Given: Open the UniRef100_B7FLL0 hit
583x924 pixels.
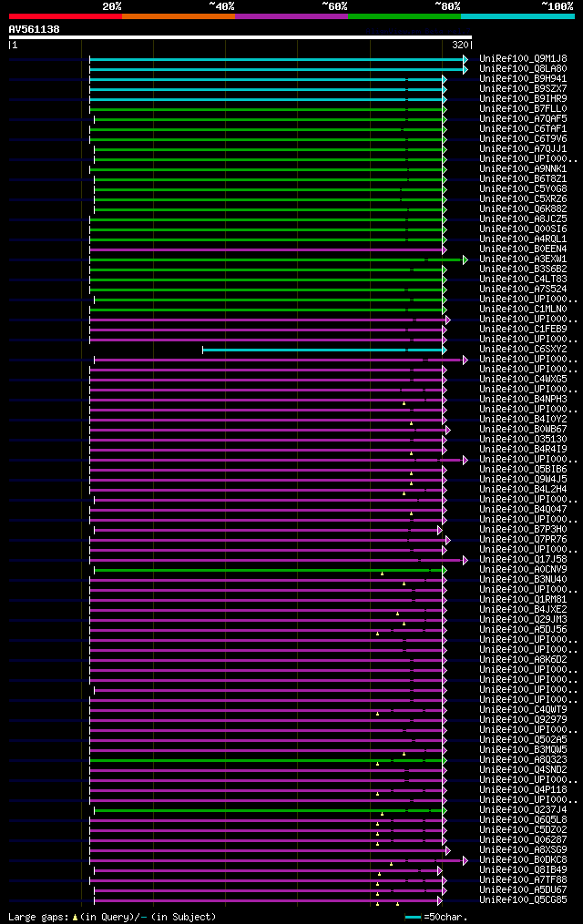Looking at the screenshot, I should click(x=523, y=109).
